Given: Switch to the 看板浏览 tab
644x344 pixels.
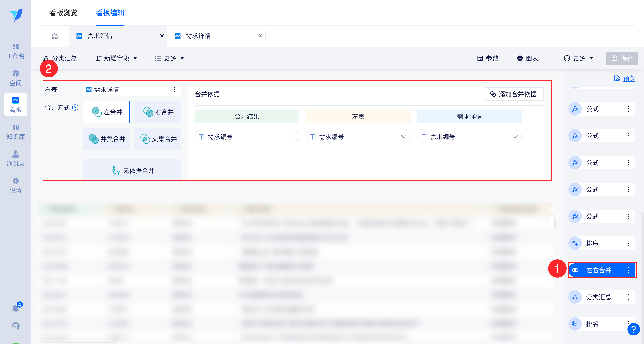Looking at the screenshot, I should [64, 13].
